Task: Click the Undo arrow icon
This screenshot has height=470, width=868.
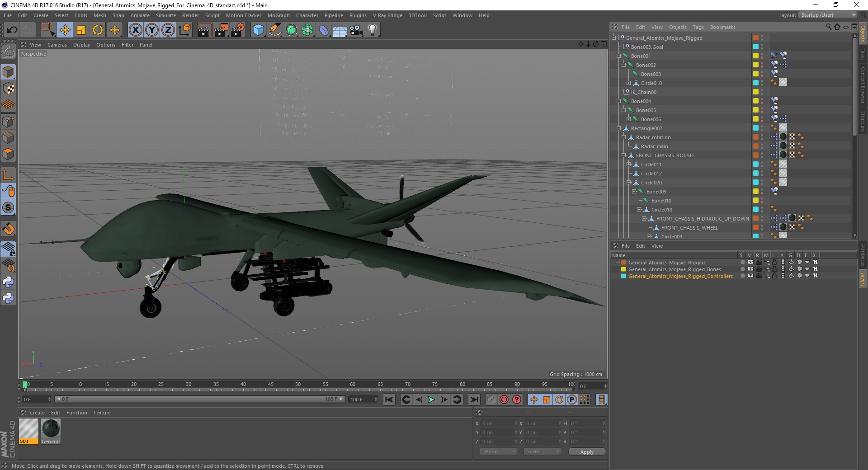Action: 12,30
